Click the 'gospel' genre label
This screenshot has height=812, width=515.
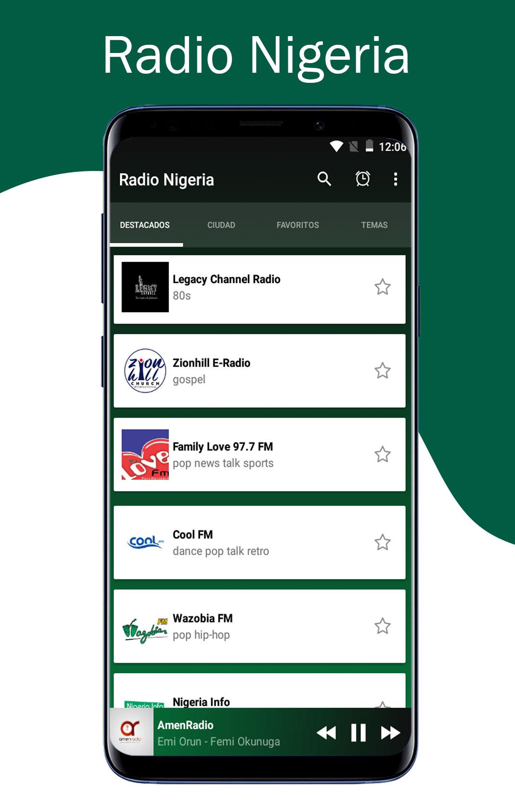pos(189,380)
